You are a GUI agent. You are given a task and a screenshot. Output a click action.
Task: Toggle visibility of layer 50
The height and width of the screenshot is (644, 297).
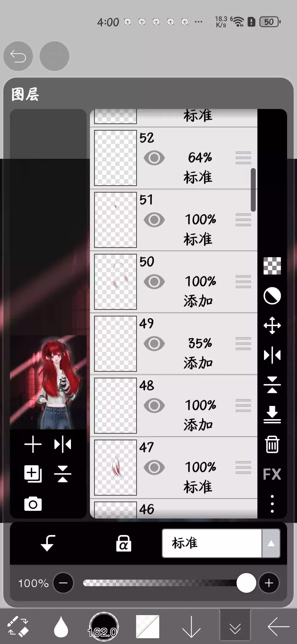154,282
